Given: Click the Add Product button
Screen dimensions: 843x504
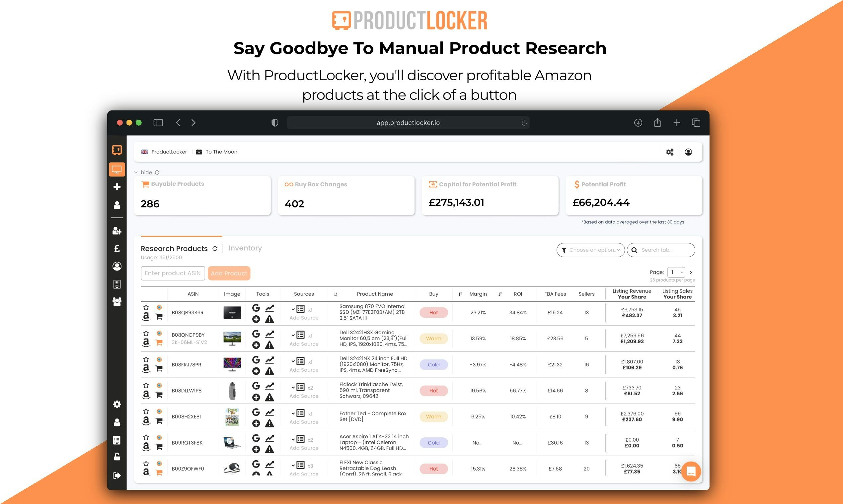Looking at the screenshot, I should coord(229,273).
